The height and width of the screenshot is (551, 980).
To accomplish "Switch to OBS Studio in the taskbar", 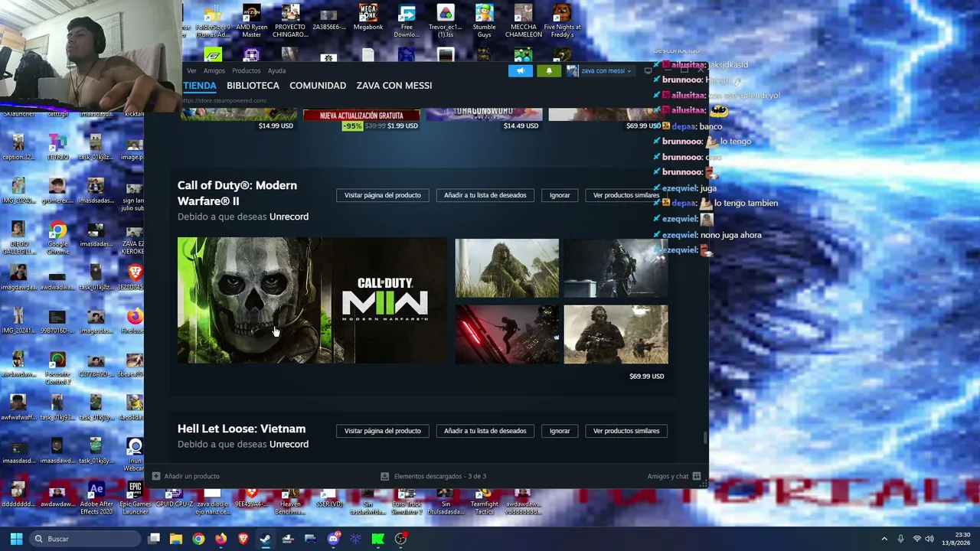I will click(400, 539).
